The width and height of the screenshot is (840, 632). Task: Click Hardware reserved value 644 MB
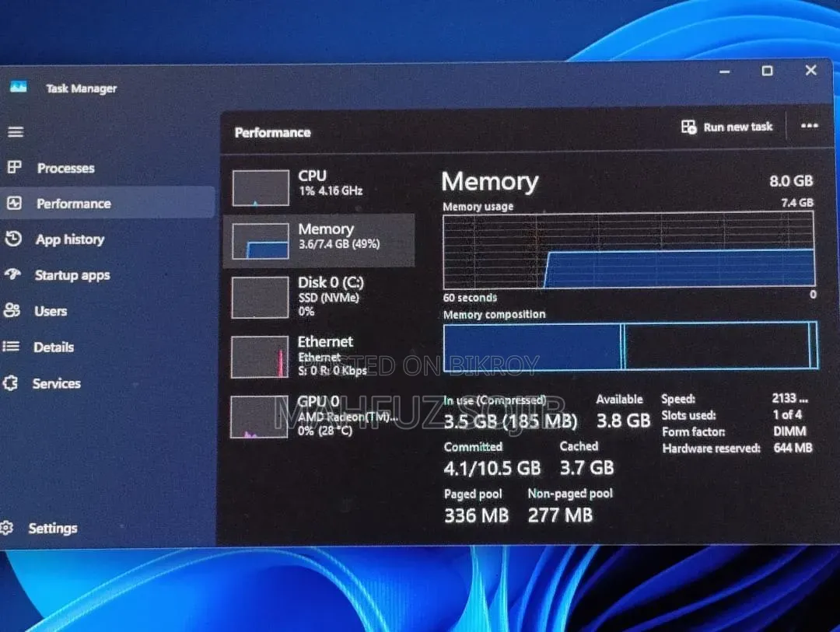pyautogui.click(x=793, y=448)
